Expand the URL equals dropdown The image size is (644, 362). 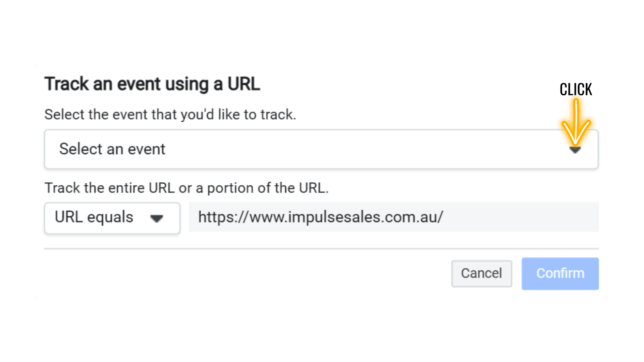click(x=112, y=218)
